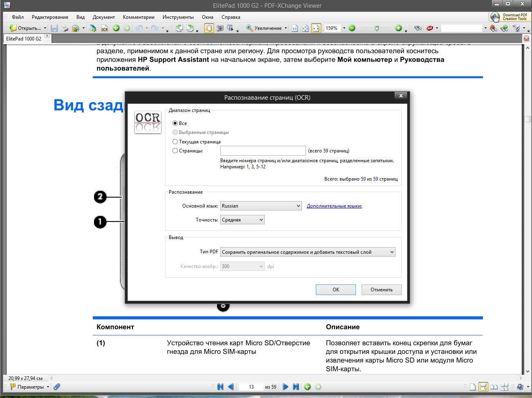Viewport: 532px width, 398px height.
Task: Select the Hand tool
Action: [209, 28]
